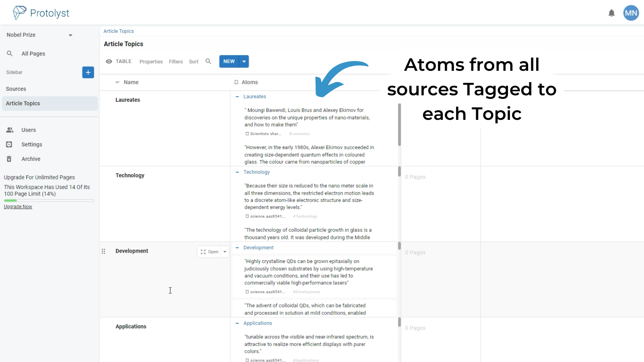The image size is (644, 362).
Task: Click the search magnifier in the table toolbar
Action: (208, 61)
